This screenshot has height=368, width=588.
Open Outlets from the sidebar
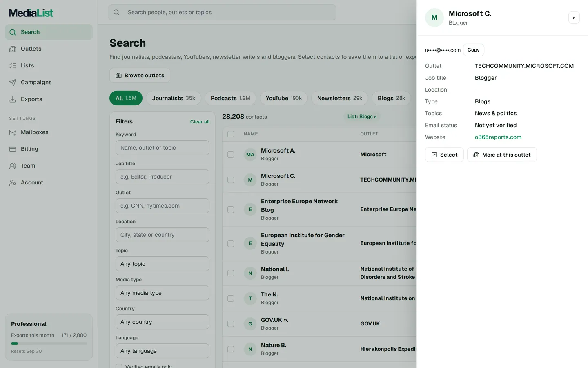tap(49, 49)
